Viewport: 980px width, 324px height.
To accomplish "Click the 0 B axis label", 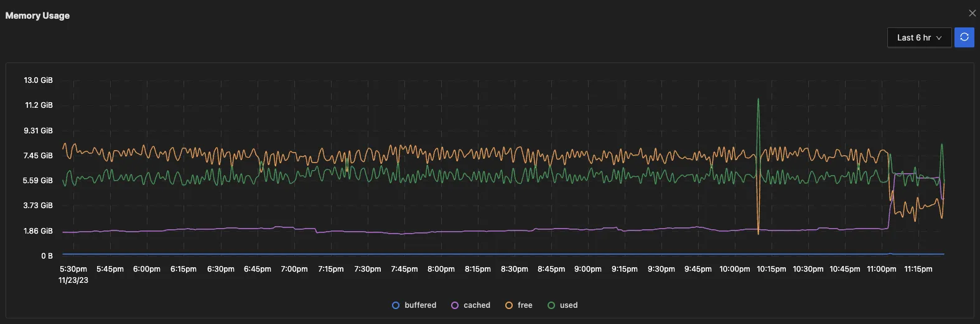I will click(x=47, y=256).
